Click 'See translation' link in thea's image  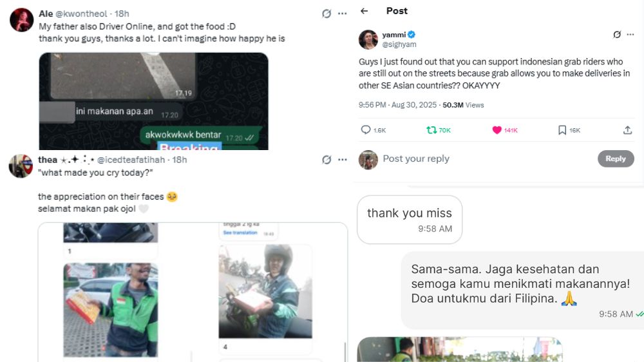pyautogui.click(x=239, y=233)
